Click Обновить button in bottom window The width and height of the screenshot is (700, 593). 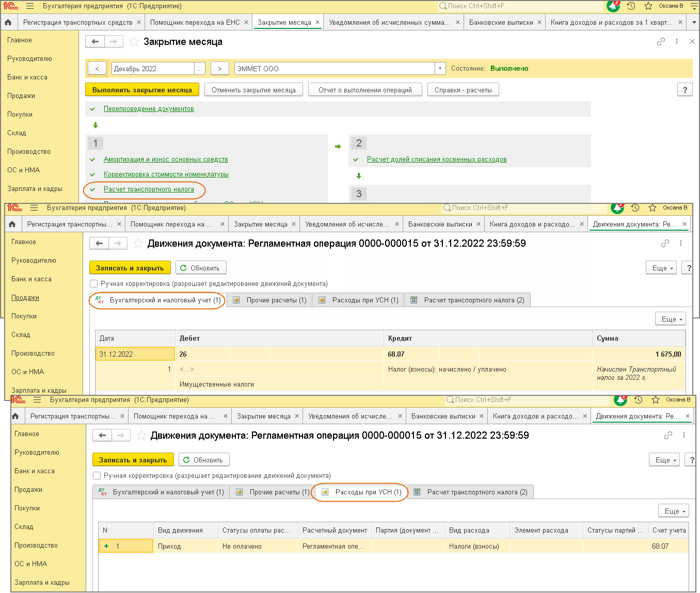click(x=204, y=460)
